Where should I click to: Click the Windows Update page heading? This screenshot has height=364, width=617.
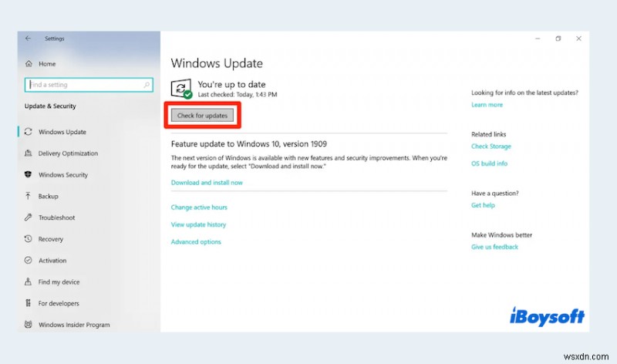click(x=217, y=63)
